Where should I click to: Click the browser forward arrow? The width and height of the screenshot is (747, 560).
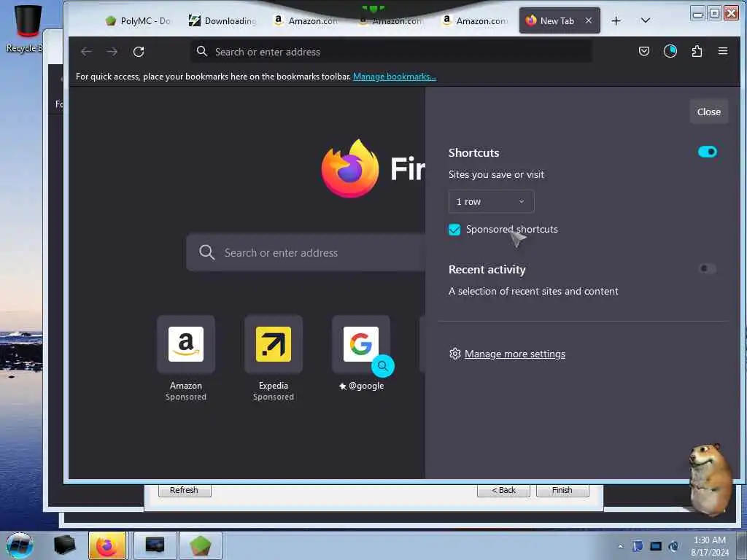[112, 52]
